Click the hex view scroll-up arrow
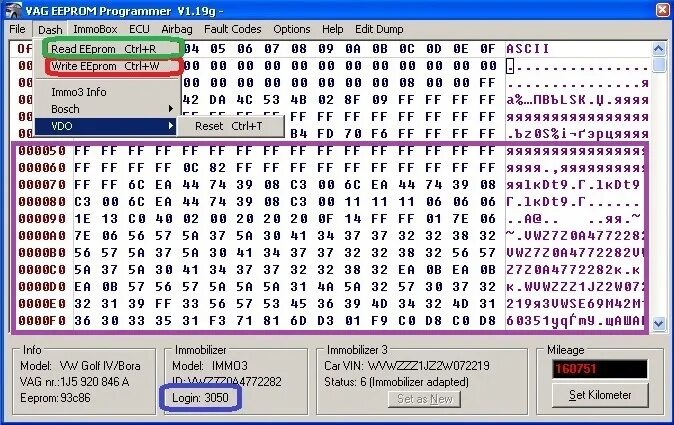674x425 pixels. tap(659, 49)
